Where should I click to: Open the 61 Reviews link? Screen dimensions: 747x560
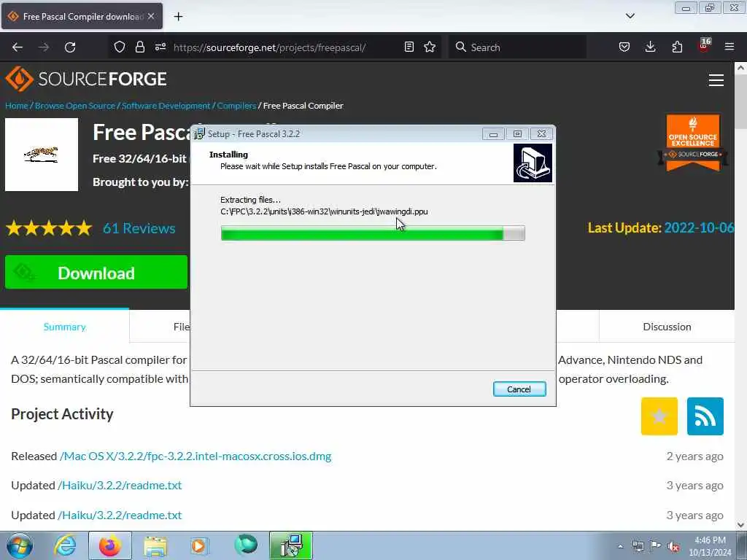139,228
